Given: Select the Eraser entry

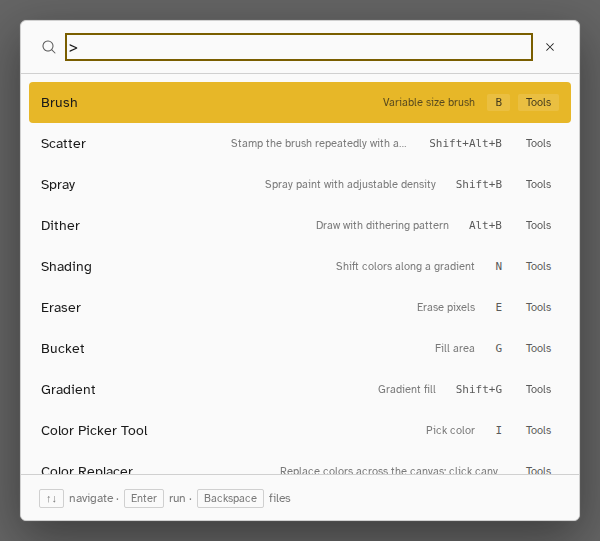Looking at the screenshot, I should [300, 307].
